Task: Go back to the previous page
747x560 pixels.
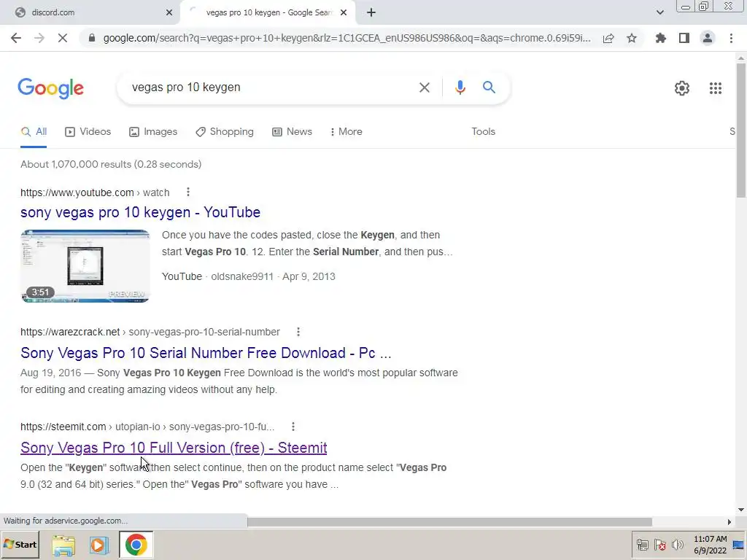Action: coord(16,38)
